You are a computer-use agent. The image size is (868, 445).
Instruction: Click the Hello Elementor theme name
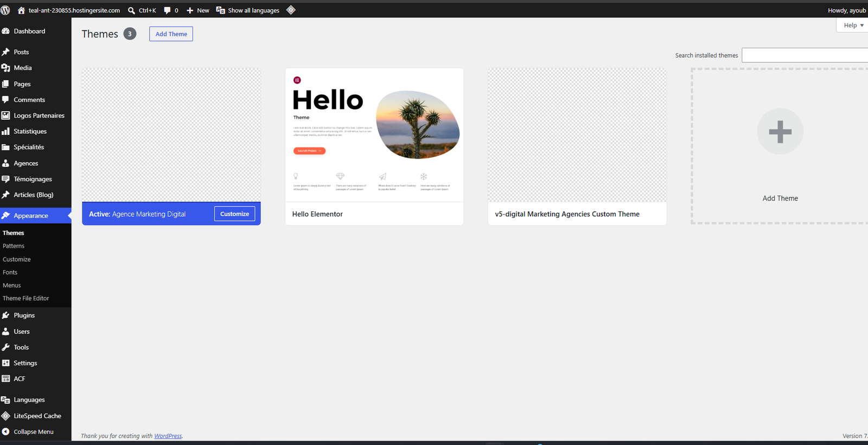click(317, 214)
